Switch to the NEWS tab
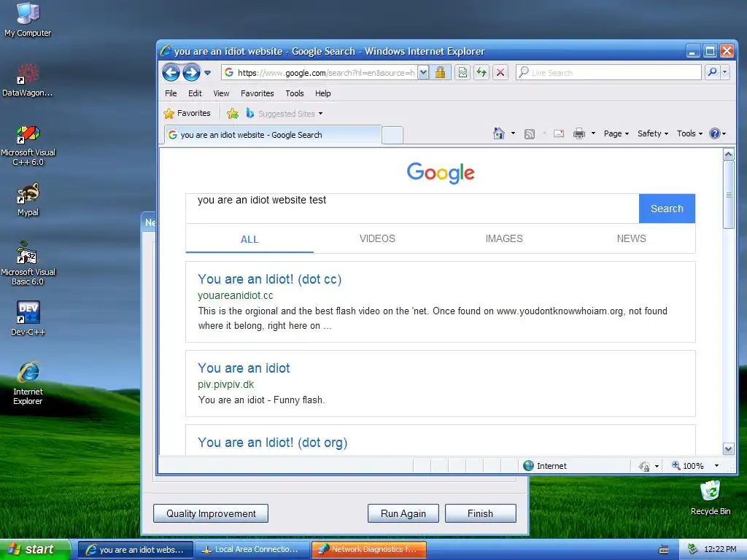The width and height of the screenshot is (747, 560). (631, 238)
